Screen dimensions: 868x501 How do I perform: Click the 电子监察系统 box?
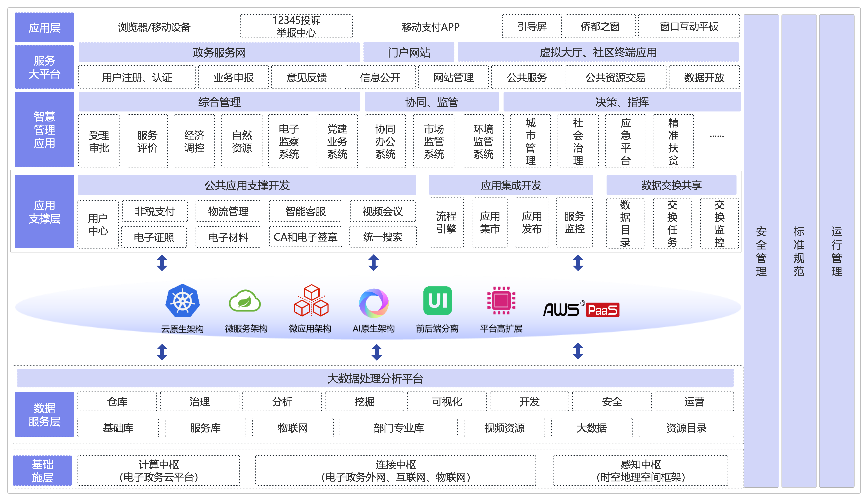(x=289, y=141)
